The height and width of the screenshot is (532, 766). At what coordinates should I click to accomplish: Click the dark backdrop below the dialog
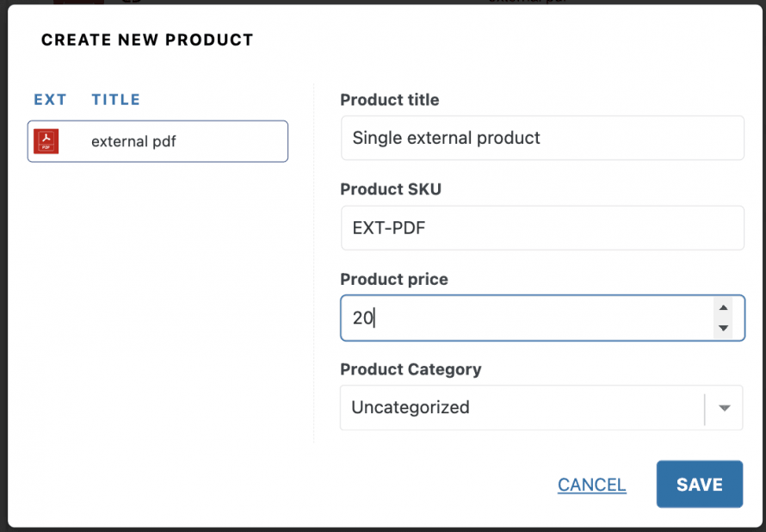tap(383, 529)
